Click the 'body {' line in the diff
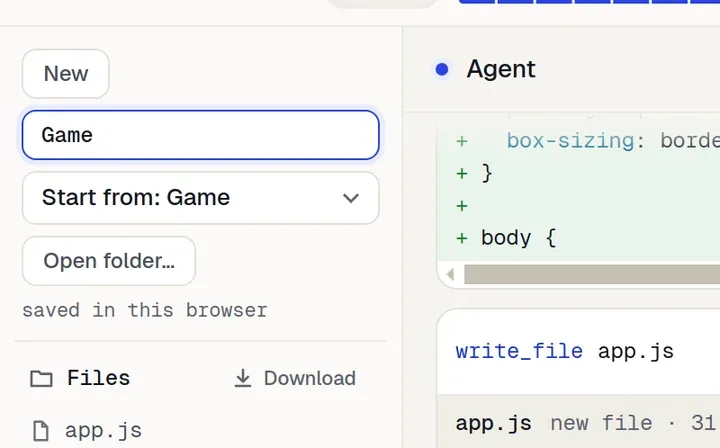The width and height of the screenshot is (720, 448). pyautogui.click(x=518, y=238)
